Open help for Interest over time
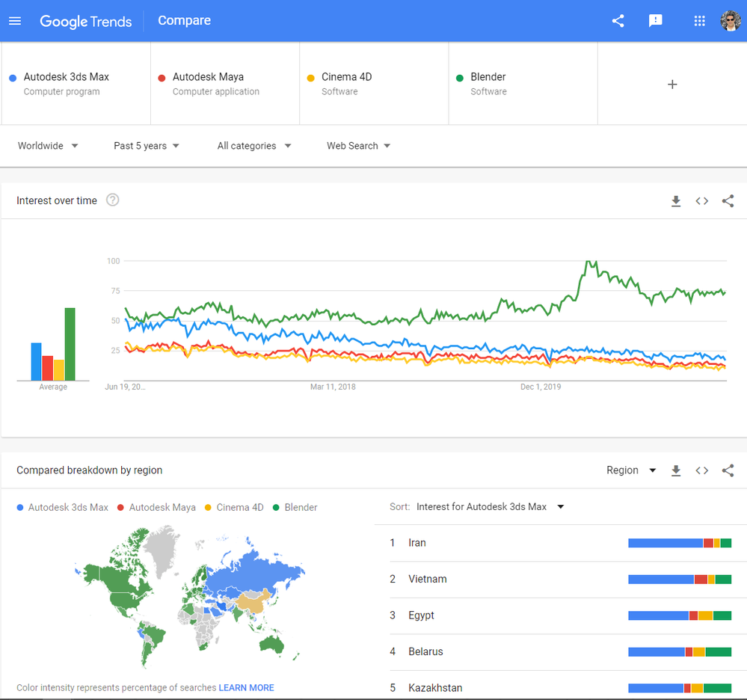 [112, 200]
